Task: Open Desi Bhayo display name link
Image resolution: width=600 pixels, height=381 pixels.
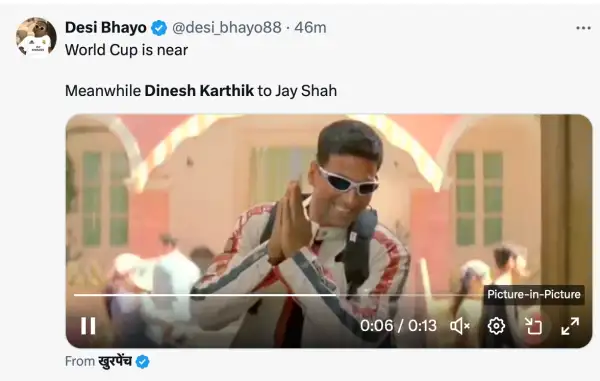Action: click(x=106, y=28)
